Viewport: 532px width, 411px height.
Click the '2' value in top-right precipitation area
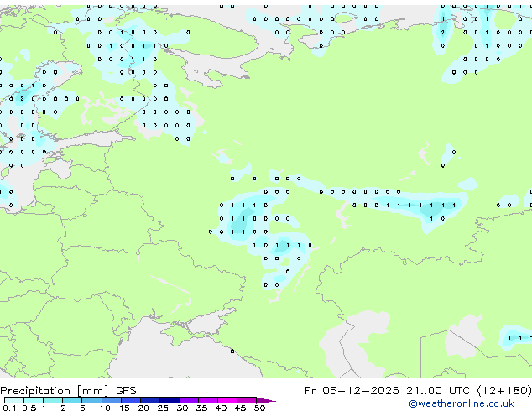pos(443,32)
